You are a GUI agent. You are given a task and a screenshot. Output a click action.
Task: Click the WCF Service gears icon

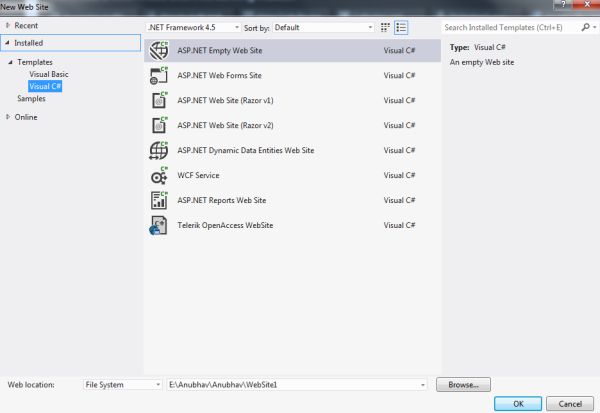pyautogui.click(x=159, y=175)
